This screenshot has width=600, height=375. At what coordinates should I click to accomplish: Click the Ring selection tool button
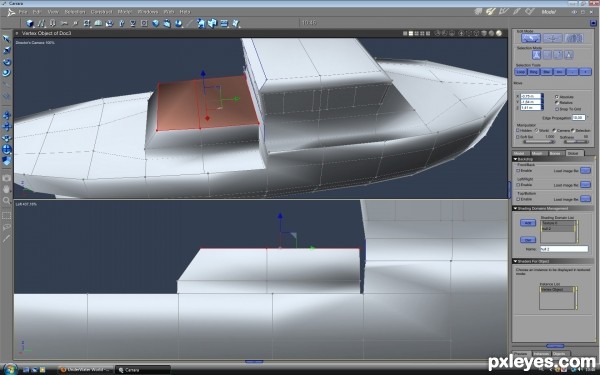(533, 72)
